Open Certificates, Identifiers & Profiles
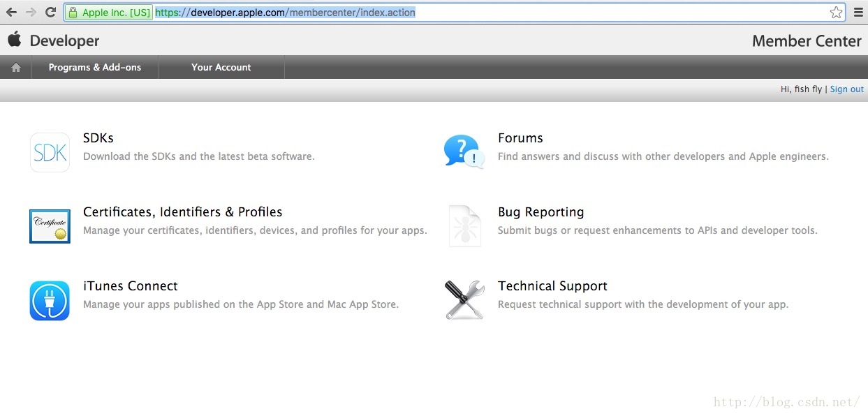This screenshot has width=868, height=416. point(183,212)
